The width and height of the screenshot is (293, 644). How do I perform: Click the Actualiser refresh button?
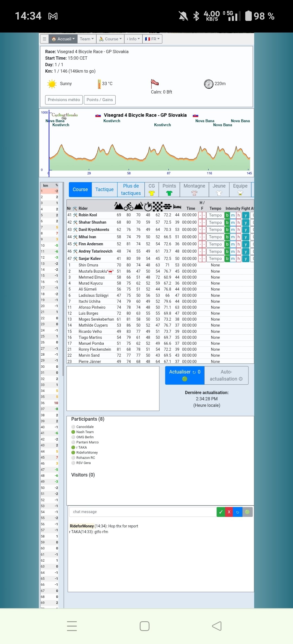[x=185, y=375]
